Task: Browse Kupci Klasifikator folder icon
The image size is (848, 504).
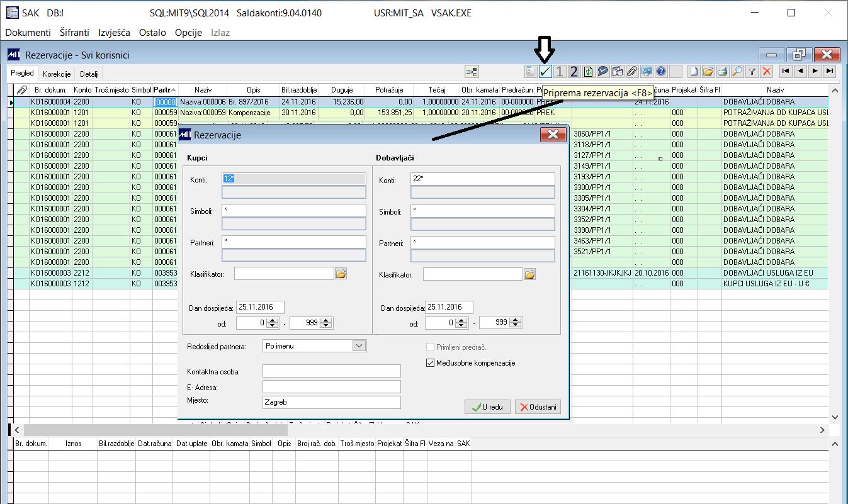Action: click(x=341, y=274)
